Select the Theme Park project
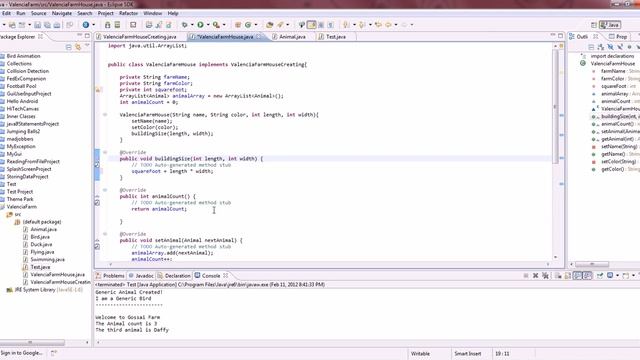This screenshot has height=360, width=640. [x=20, y=199]
